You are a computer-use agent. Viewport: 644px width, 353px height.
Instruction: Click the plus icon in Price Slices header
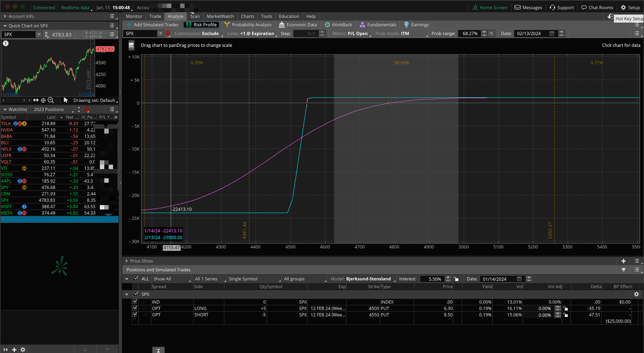click(623, 261)
